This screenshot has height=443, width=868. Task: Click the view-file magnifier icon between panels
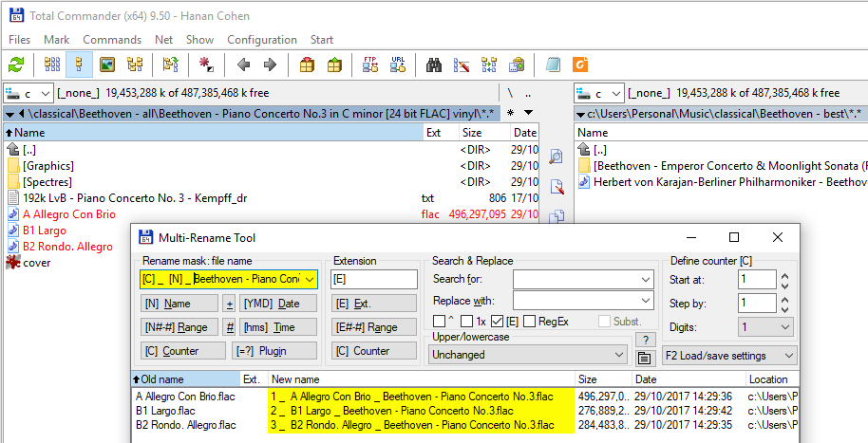[x=556, y=157]
